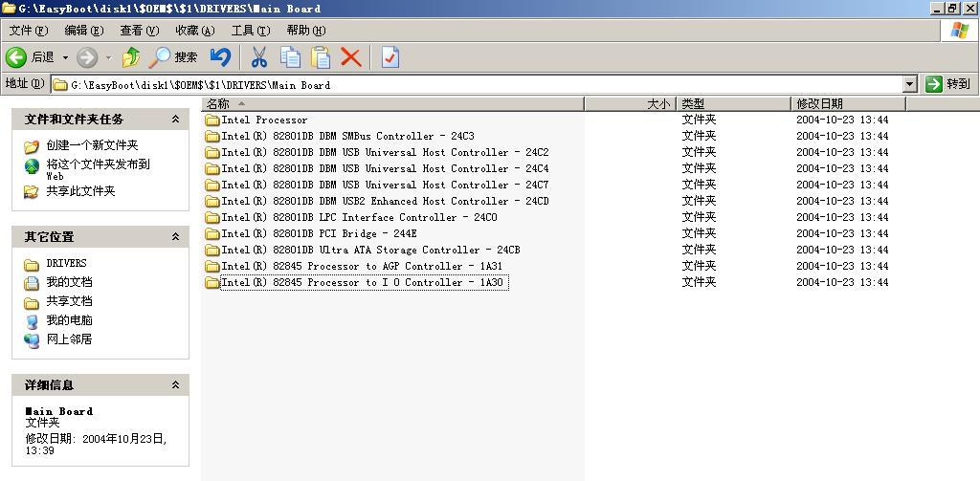
Task: Open the 工具(T) menu
Action: tap(251, 30)
